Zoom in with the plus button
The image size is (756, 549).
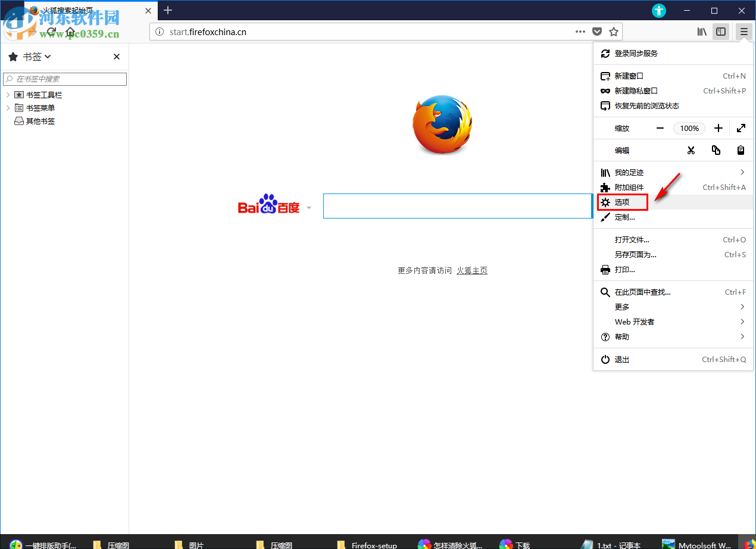click(x=718, y=128)
